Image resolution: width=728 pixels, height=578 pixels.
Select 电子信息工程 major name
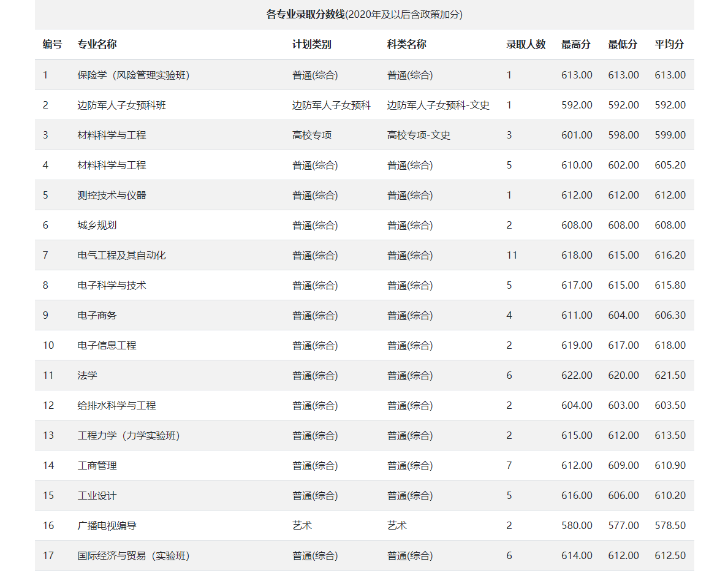(x=107, y=346)
